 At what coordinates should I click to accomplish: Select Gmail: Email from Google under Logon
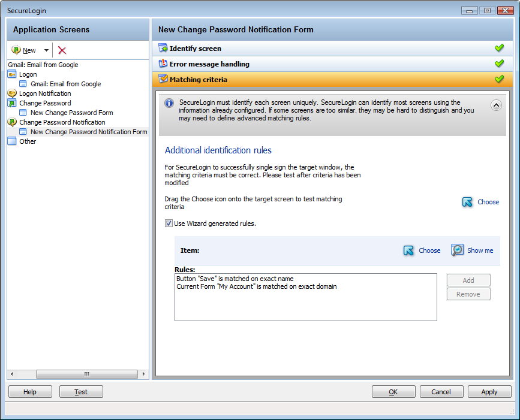pyautogui.click(x=65, y=84)
